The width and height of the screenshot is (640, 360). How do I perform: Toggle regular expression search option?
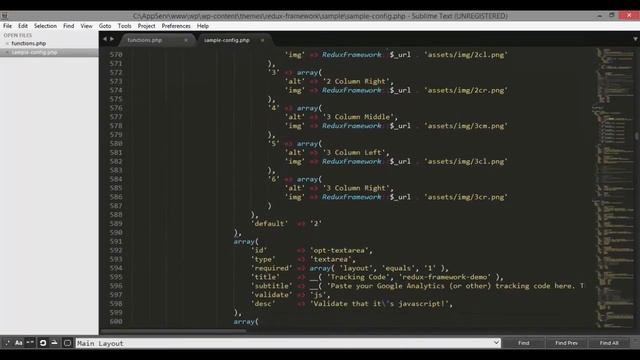[x=7, y=343]
